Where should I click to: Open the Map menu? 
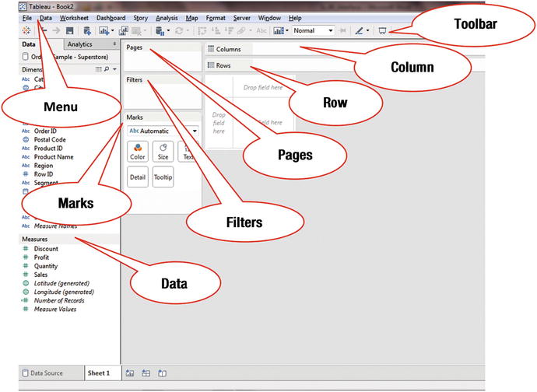tap(191, 18)
